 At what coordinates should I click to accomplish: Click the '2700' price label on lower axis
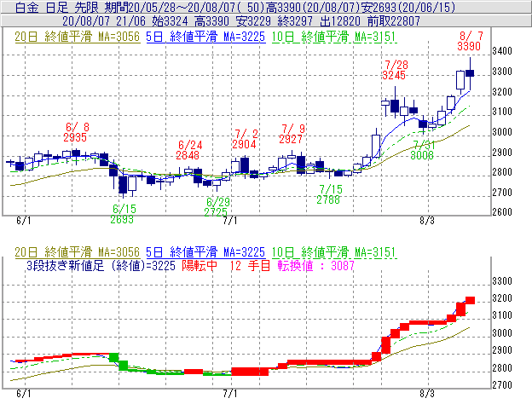click(x=502, y=385)
